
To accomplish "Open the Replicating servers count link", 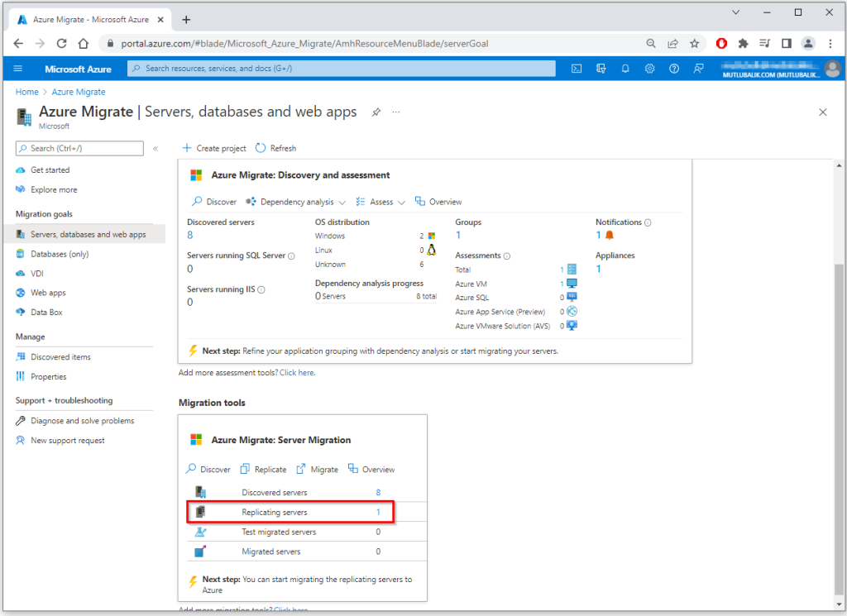I will point(378,513).
